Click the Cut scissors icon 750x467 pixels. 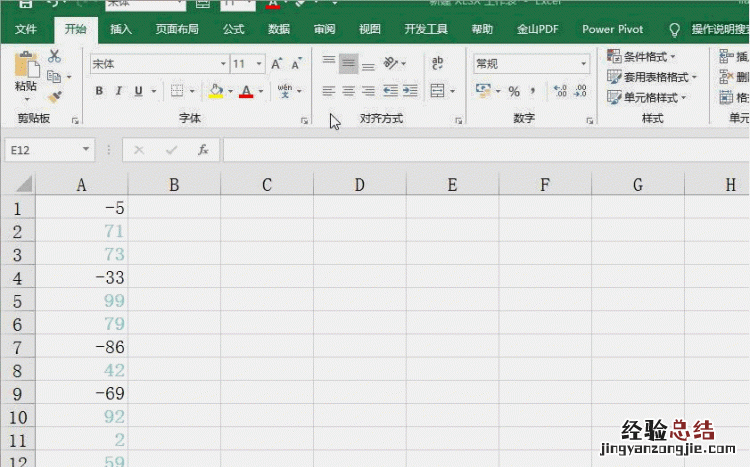pos(55,57)
